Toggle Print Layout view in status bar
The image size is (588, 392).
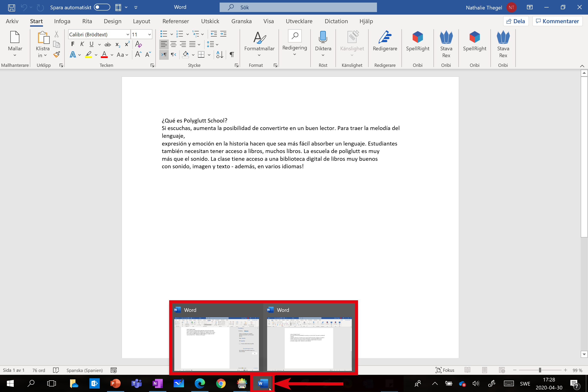[x=485, y=370]
